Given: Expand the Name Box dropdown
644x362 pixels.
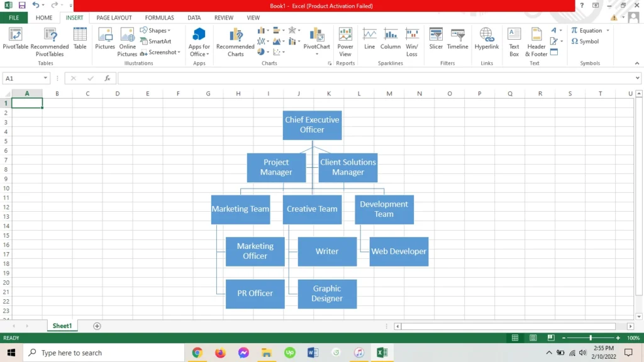Looking at the screenshot, I should pyautogui.click(x=45, y=78).
